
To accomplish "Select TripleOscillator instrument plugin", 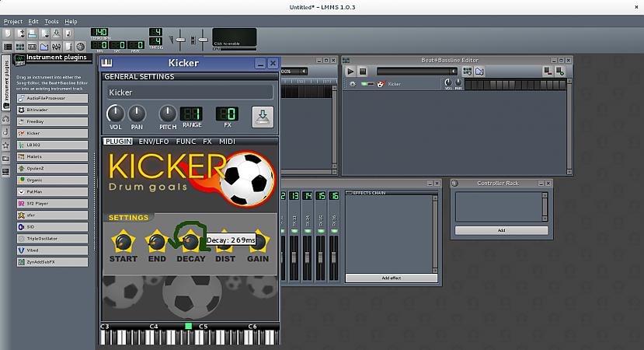I will 52,239.
